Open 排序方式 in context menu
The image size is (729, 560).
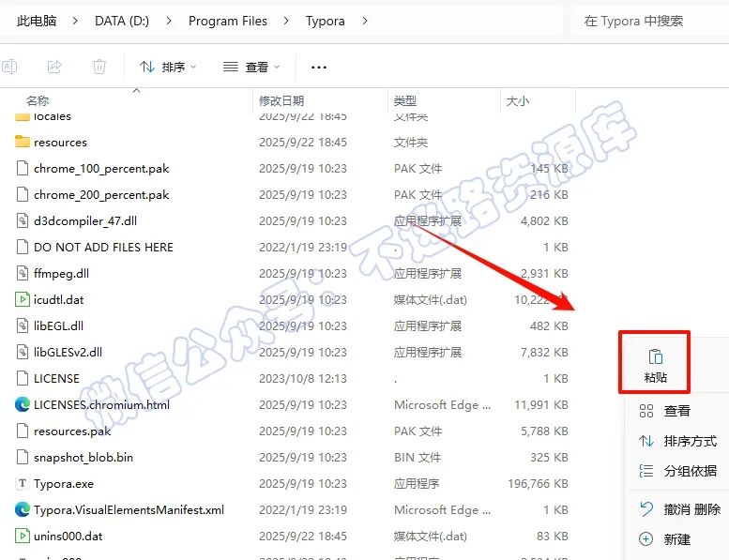[x=678, y=441]
